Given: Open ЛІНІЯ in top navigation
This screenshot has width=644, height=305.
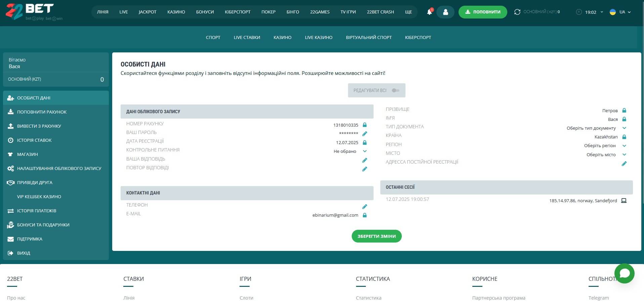Looking at the screenshot, I should click(103, 12).
